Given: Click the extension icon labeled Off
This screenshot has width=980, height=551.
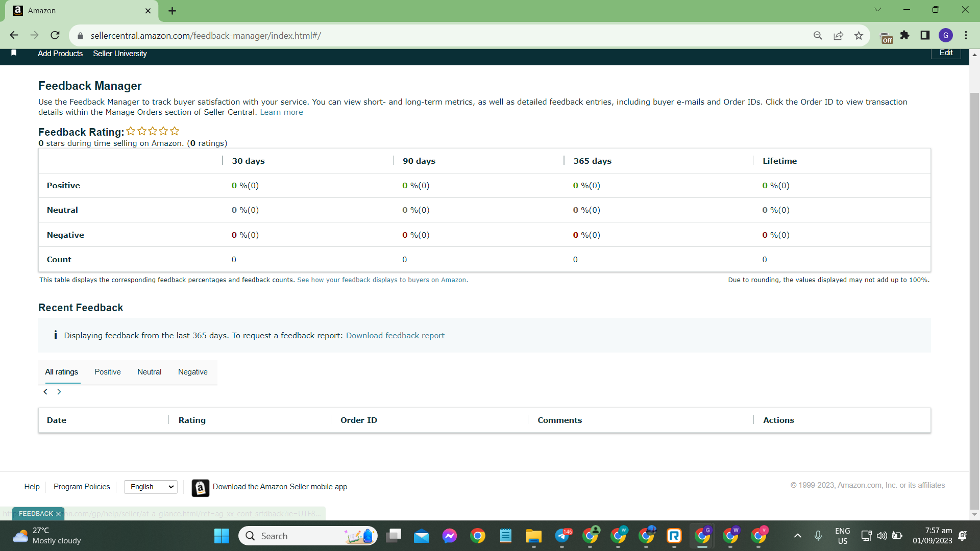Looking at the screenshot, I should click(887, 38).
